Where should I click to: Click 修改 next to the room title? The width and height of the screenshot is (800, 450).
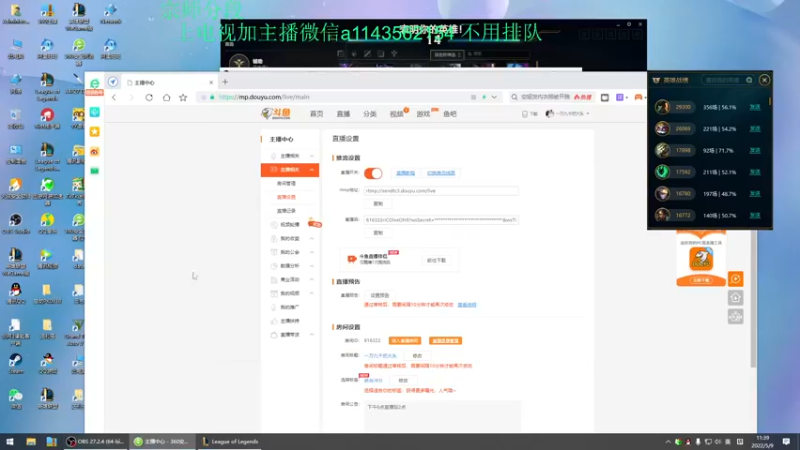(x=417, y=356)
